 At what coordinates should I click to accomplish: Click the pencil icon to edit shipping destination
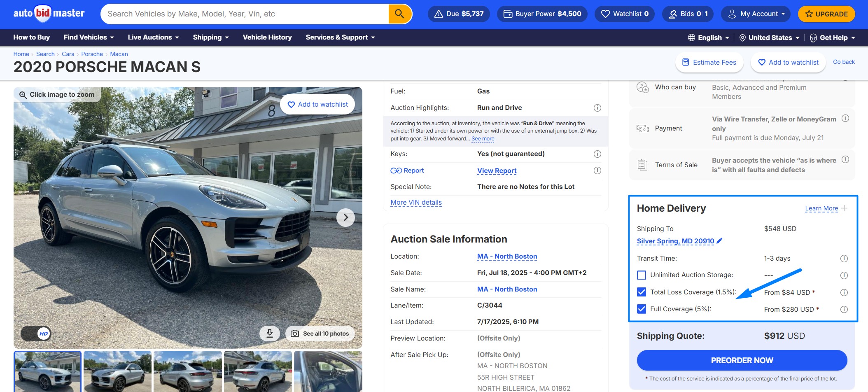click(x=719, y=241)
